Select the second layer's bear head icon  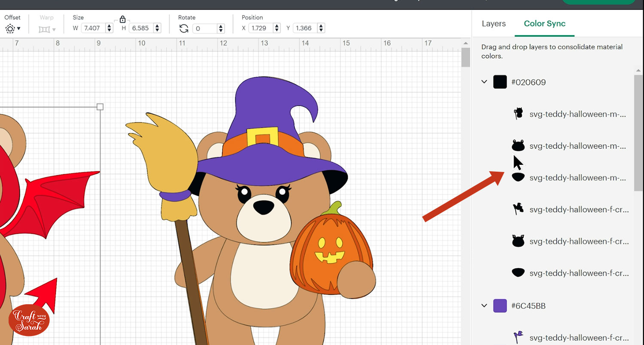click(518, 146)
